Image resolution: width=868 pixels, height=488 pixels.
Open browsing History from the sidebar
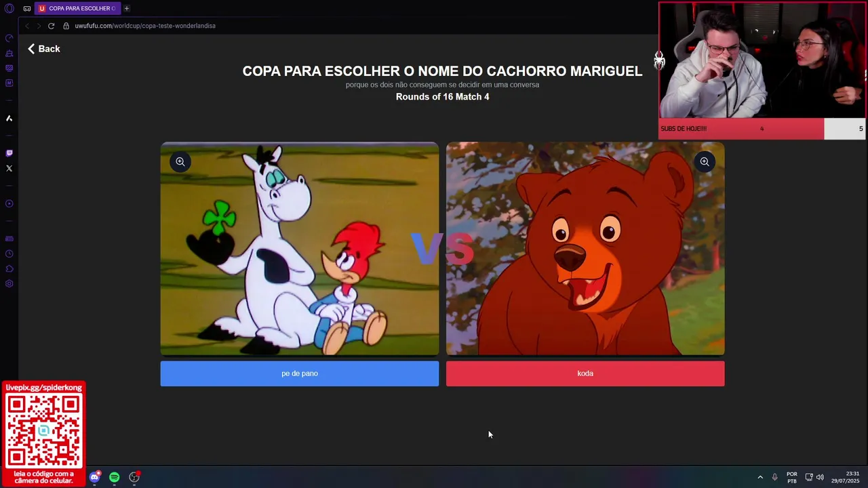(9, 253)
